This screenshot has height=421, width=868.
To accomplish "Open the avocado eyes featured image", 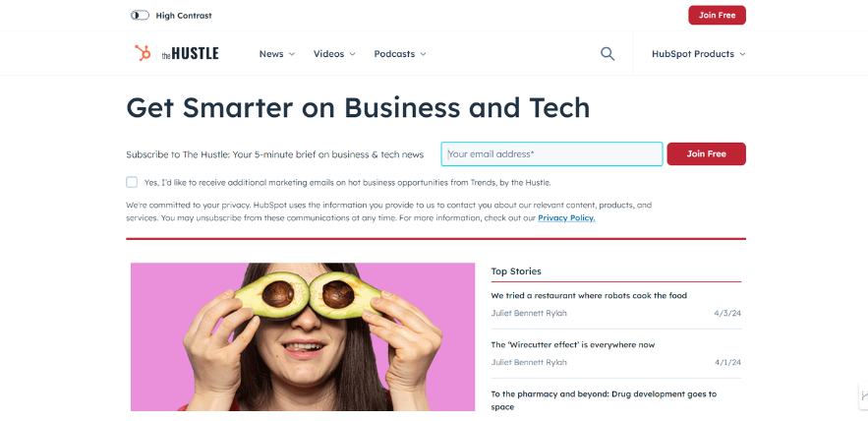I will pos(303,336).
